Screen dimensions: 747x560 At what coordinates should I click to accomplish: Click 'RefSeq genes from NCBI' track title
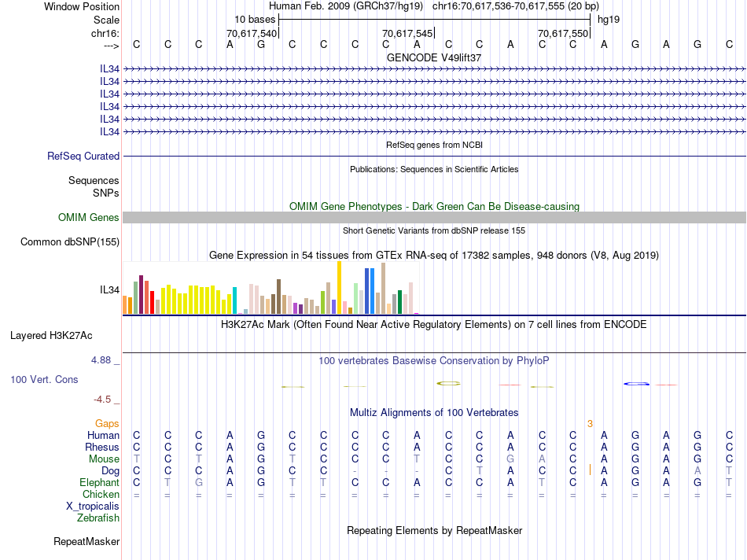coord(434,145)
